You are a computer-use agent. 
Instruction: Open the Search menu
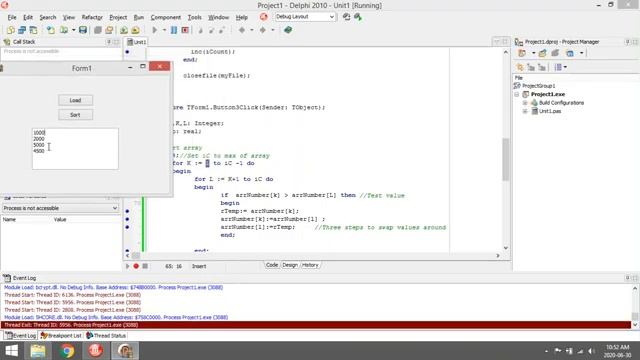(48, 17)
